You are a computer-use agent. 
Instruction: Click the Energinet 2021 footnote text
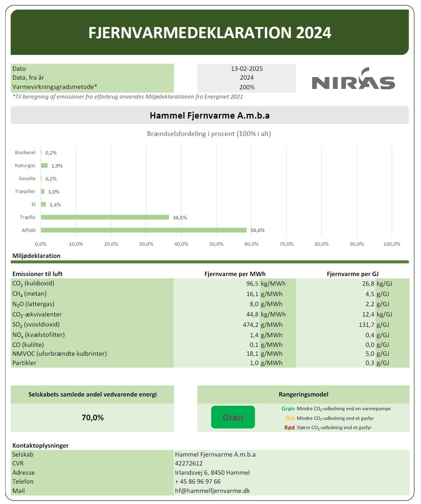pyautogui.click(x=128, y=97)
